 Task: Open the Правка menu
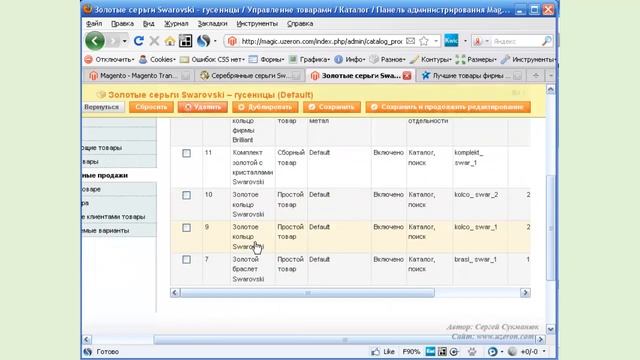(122, 24)
